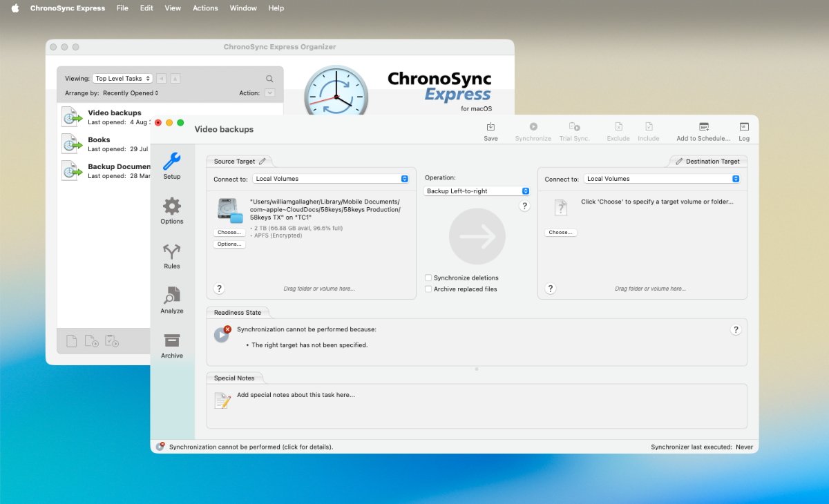Open the destination Connect to dropdown
The width and height of the screenshot is (829, 504).
(663, 179)
